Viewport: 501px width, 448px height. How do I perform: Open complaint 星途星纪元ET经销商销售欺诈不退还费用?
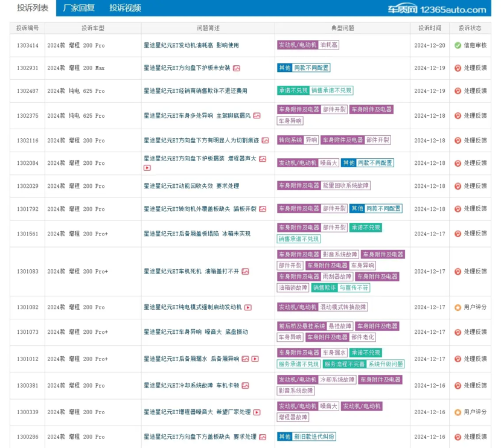(195, 91)
